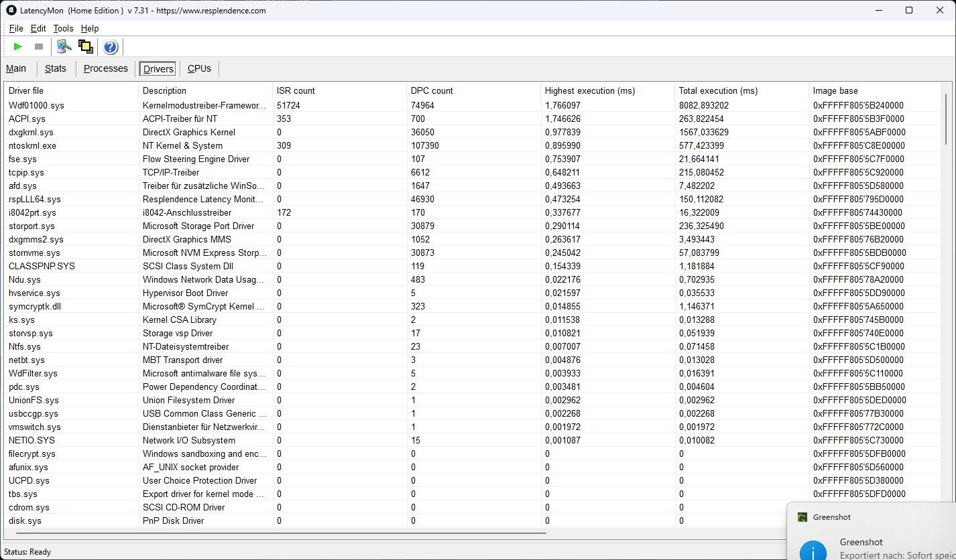
Task: Sort by the Description column header
Action: pyautogui.click(x=205, y=90)
